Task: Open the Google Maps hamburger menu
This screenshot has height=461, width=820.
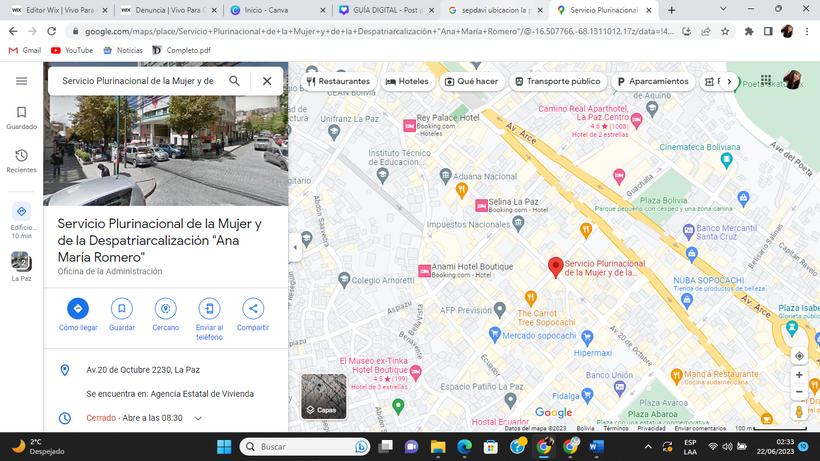Action: click(x=21, y=81)
